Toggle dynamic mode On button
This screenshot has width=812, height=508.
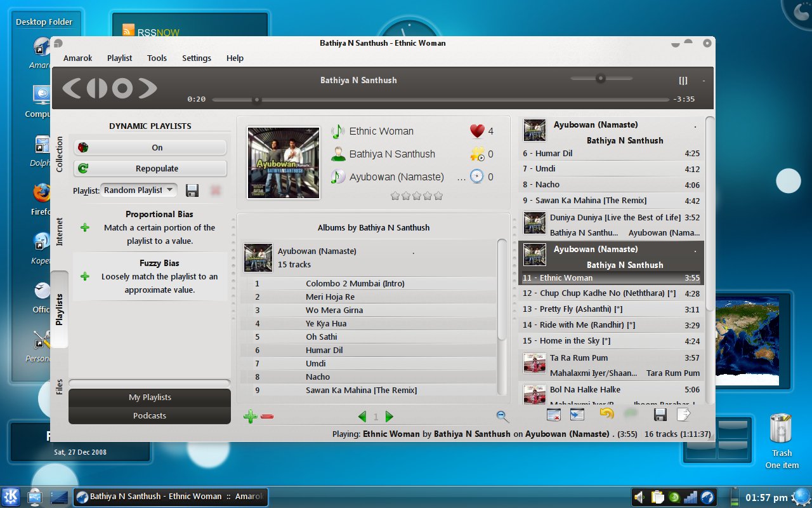[150, 147]
